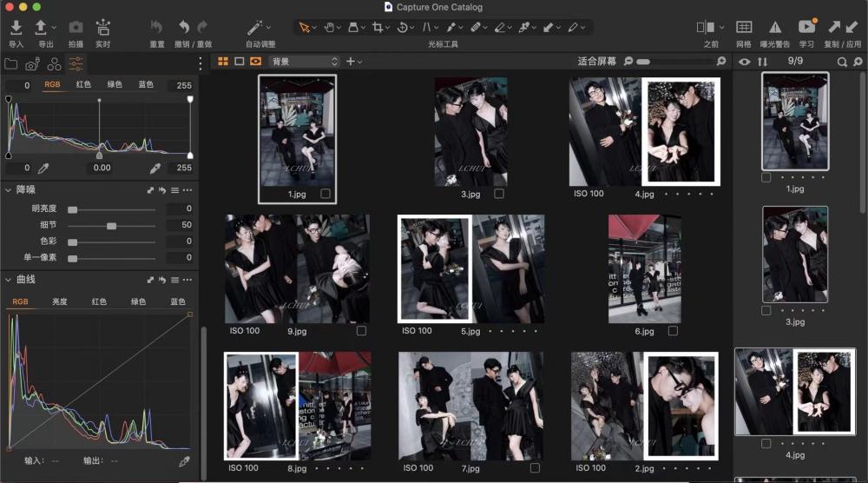Tick the checkbox under thumbnail 1.jpg
This screenshot has height=483, width=868.
point(325,194)
